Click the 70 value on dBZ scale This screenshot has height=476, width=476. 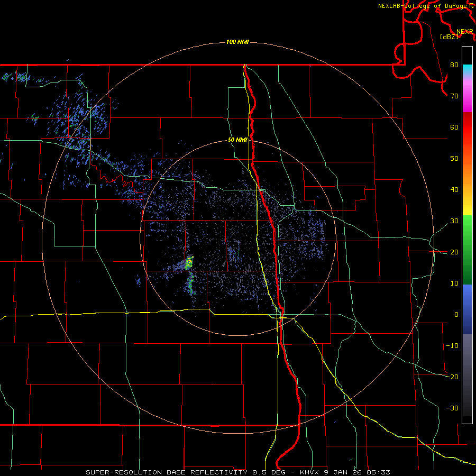click(x=454, y=96)
